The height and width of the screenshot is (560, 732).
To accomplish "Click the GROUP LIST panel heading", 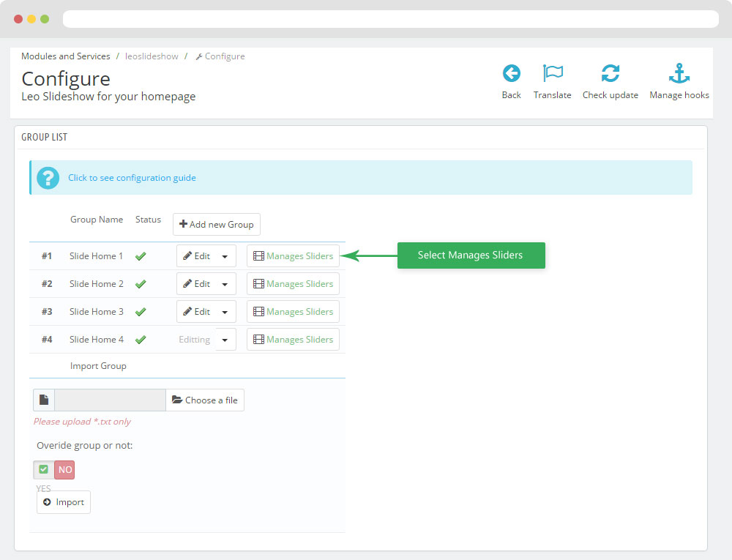I will (45, 137).
